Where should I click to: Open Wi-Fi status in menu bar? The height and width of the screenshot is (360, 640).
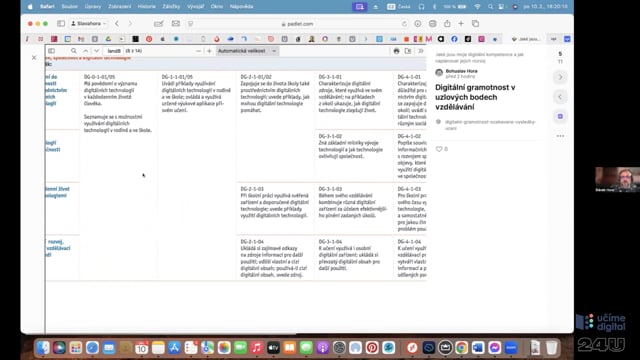tap(477, 7)
